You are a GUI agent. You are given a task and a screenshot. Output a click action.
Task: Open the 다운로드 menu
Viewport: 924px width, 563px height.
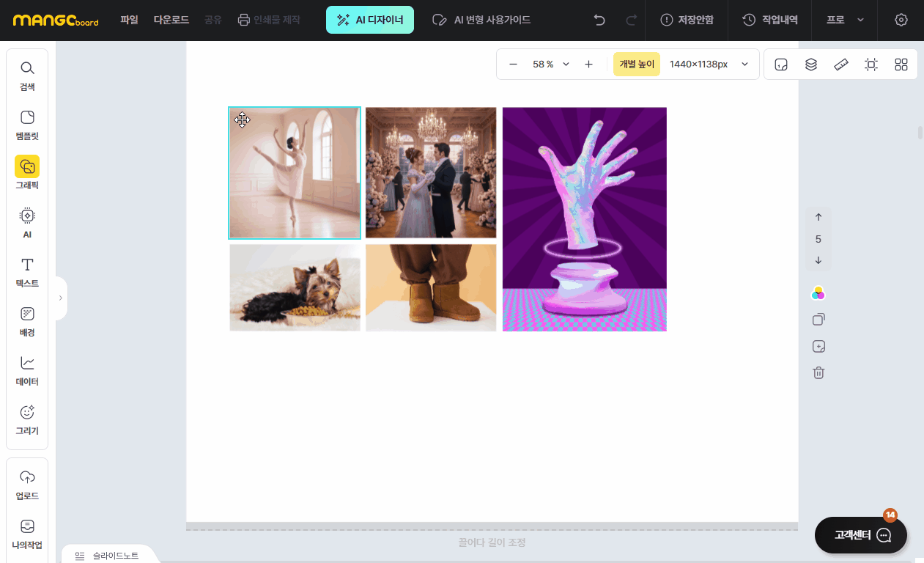click(171, 20)
